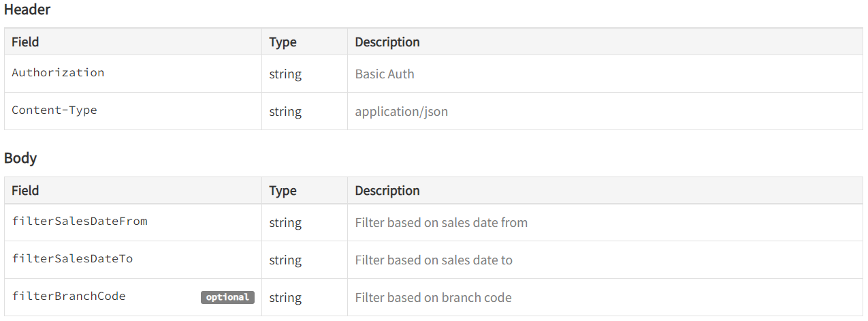Click 'Filter based on sales date from'

point(441,222)
